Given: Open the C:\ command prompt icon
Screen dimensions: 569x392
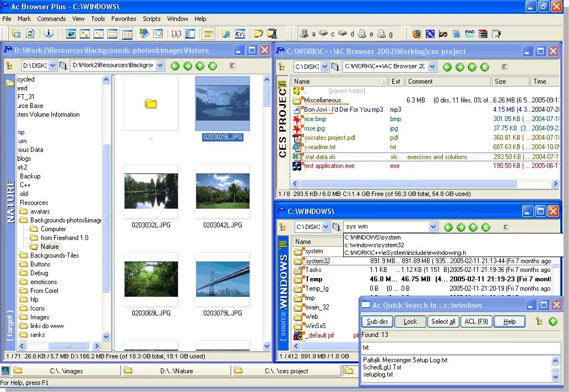Looking at the screenshot, I should point(240,34).
